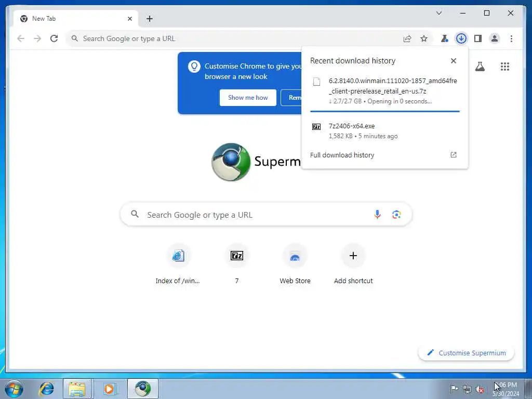Open the experiments flask icon in the toolbar
Viewport: 532px width, 399px height.
pos(444,38)
